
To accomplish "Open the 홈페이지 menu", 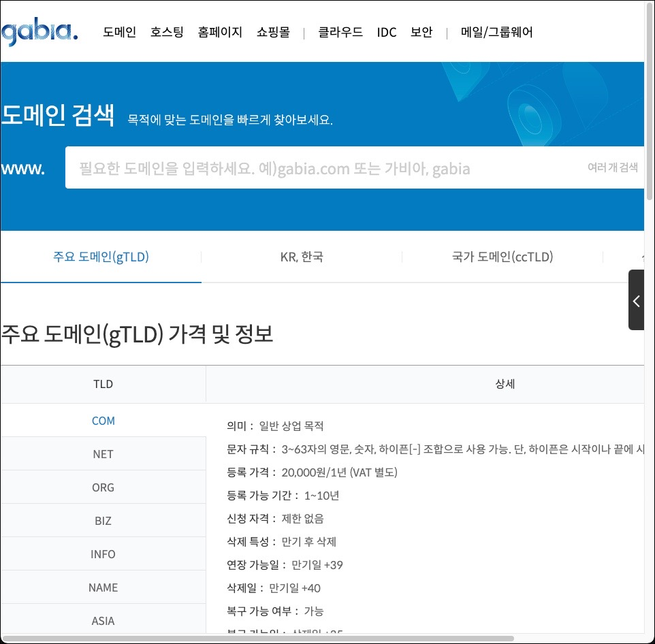I will point(220,32).
